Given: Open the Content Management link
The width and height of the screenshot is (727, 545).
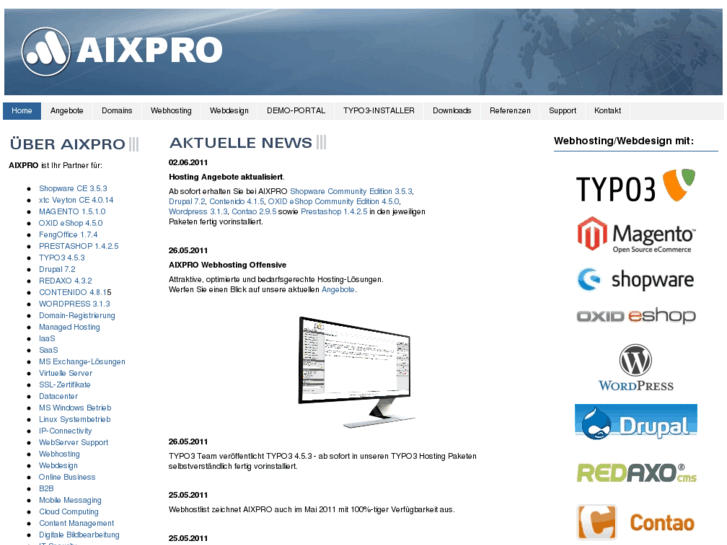Looking at the screenshot, I should click(77, 523).
